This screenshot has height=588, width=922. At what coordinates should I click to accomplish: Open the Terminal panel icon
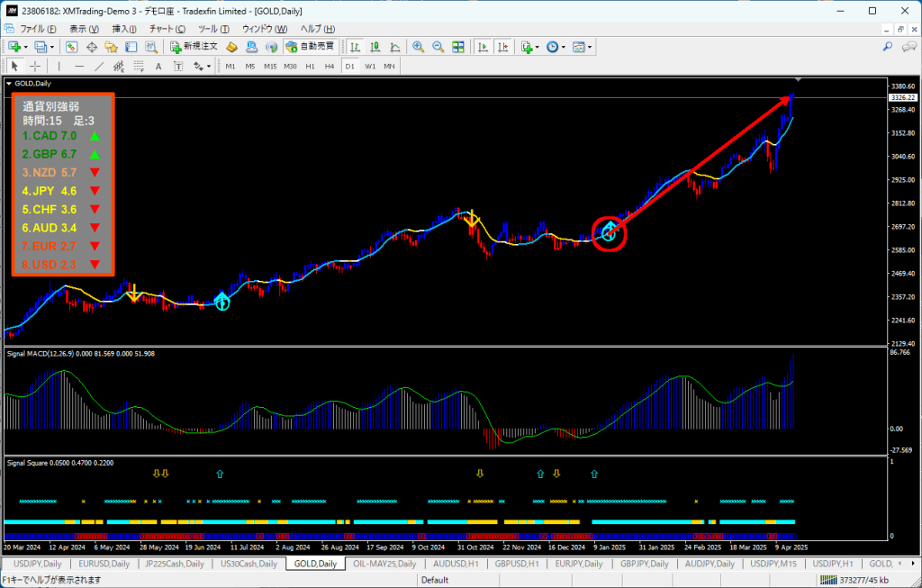click(x=131, y=47)
